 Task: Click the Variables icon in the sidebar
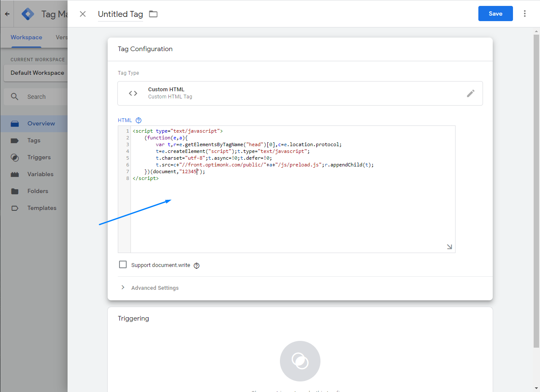click(15, 174)
